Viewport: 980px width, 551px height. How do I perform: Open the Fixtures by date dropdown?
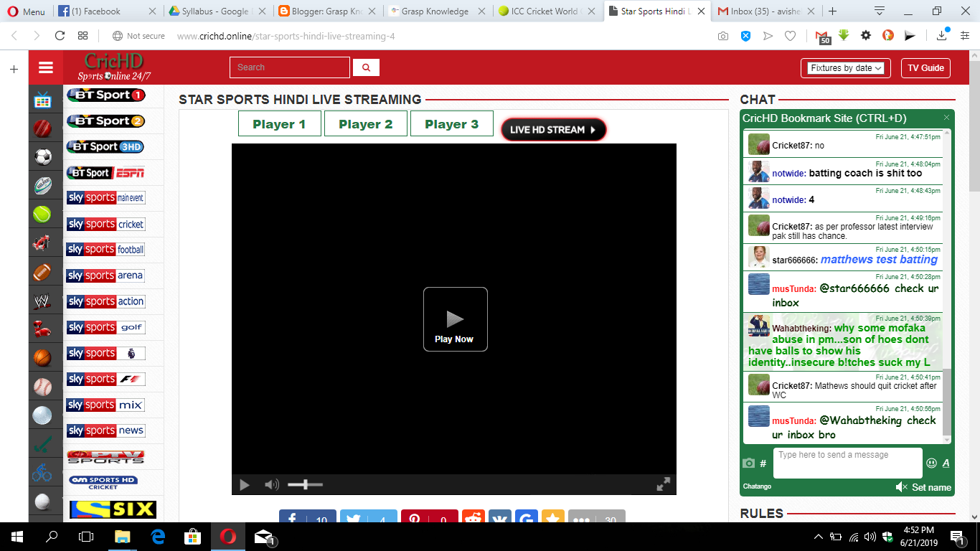click(845, 67)
